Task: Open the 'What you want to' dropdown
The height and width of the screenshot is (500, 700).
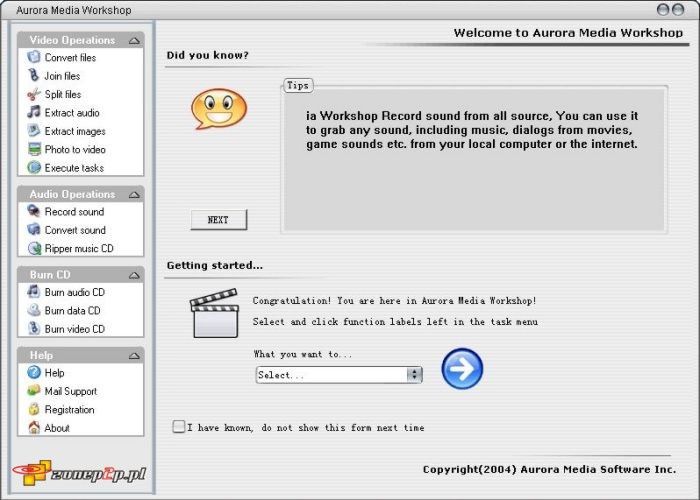Action: pyautogui.click(x=414, y=375)
